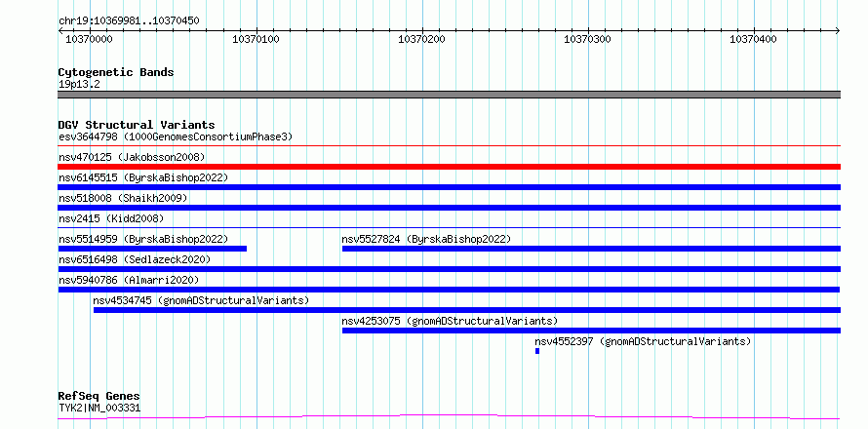Click the 10370400 ruler tick label
Viewport: 868px width, 429px height.
pyautogui.click(x=753, y=39)
